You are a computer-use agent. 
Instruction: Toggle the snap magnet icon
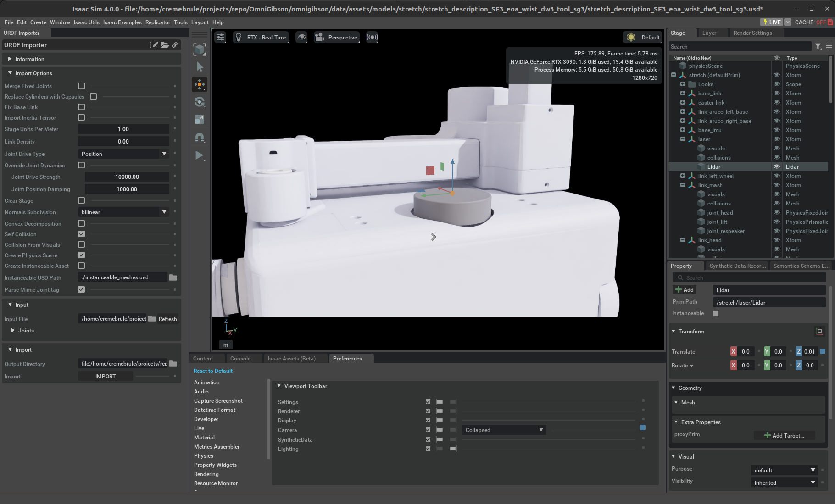(200, 137)
